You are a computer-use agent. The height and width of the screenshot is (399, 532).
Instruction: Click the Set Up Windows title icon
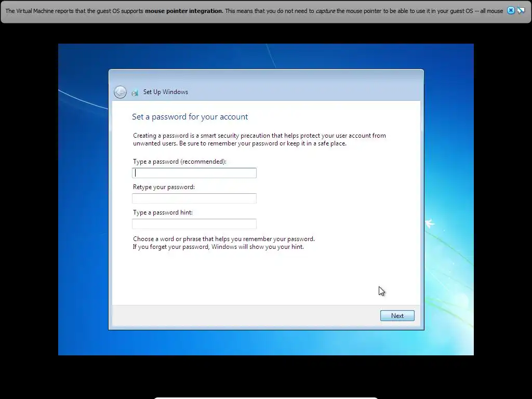tap(135, 92)
